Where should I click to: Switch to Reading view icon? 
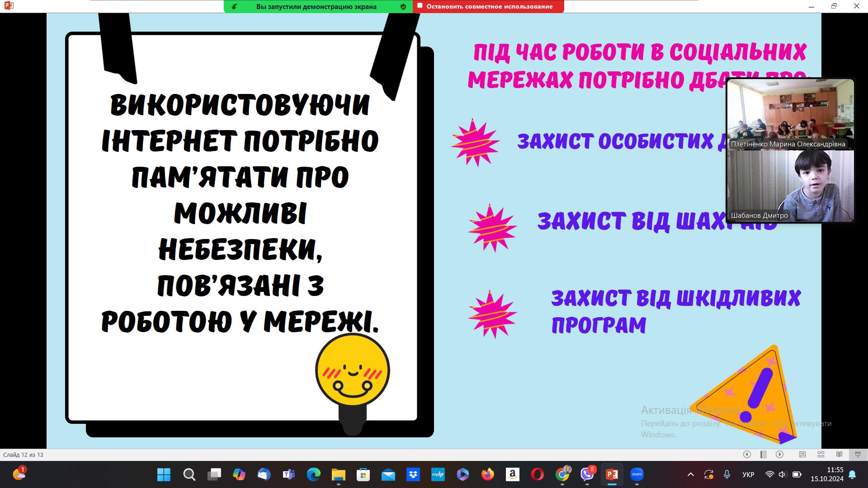pos(840,455)
